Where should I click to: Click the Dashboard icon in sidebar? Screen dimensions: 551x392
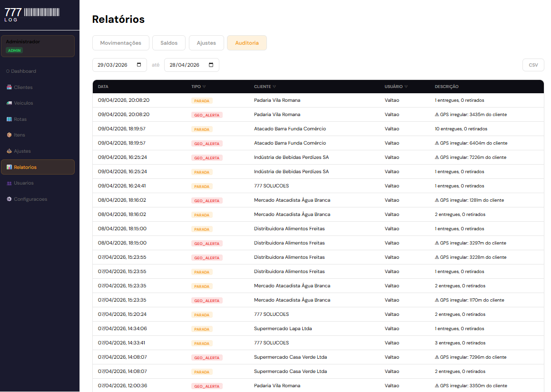[x=8, y=71]
